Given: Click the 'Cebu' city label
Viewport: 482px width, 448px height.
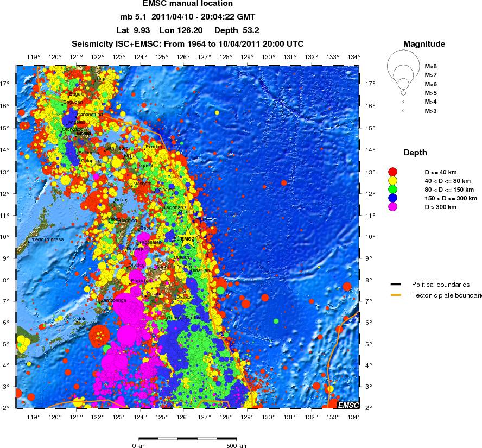Looking at the screenshot, I should (146, 228).
